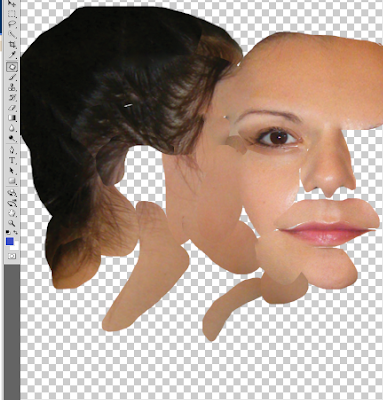Select the highlighted Patch healing tool
This screenshot has height=400, width=383.
tap(12, 67)
